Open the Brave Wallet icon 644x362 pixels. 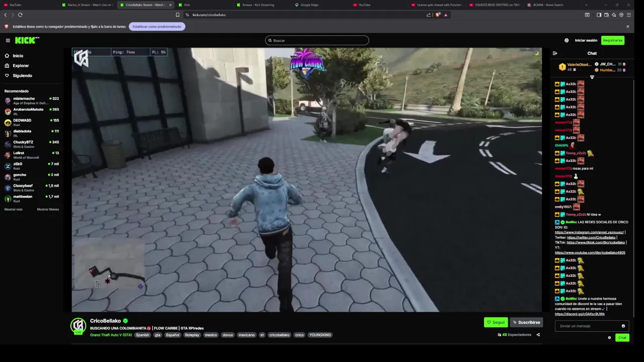click(x=606, y=15)
